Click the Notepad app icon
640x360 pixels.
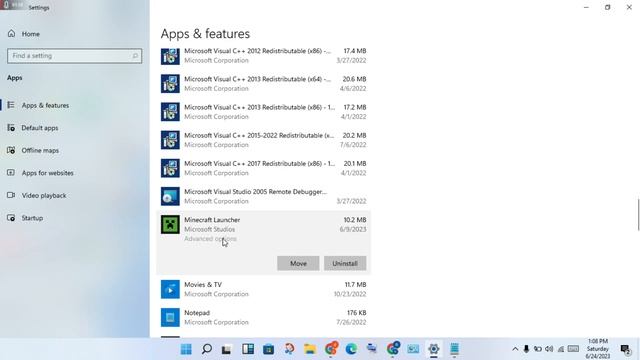click(x=170, y=318)
